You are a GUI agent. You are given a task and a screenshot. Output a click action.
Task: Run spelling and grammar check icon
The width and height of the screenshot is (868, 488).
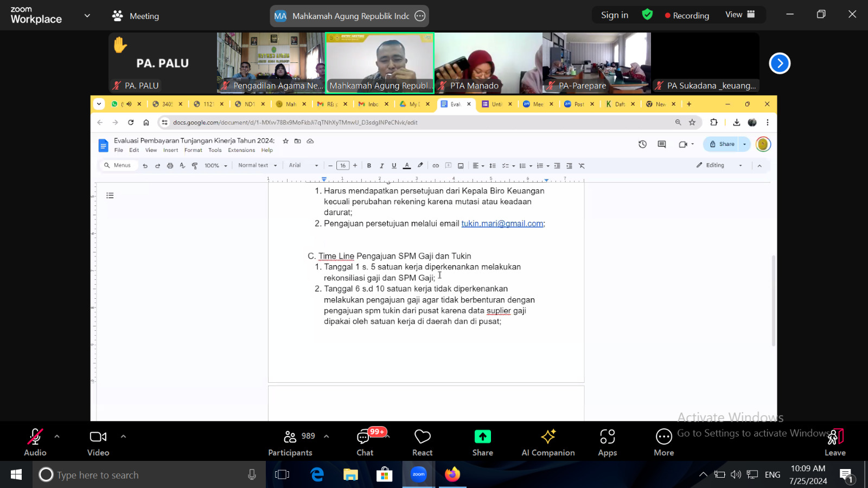(182, 166)
